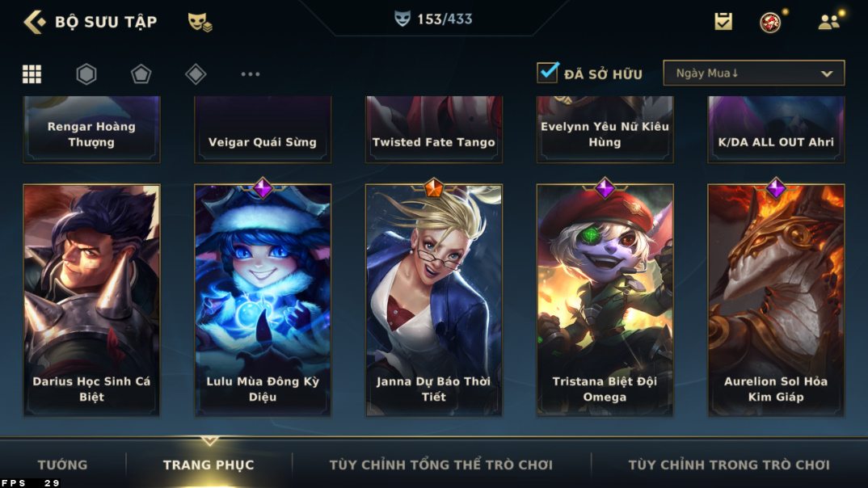The width and height of the screenshot is (868, 488).
Task: Filter skins by the diamond rarity icon
Action: tap(196, 74)
